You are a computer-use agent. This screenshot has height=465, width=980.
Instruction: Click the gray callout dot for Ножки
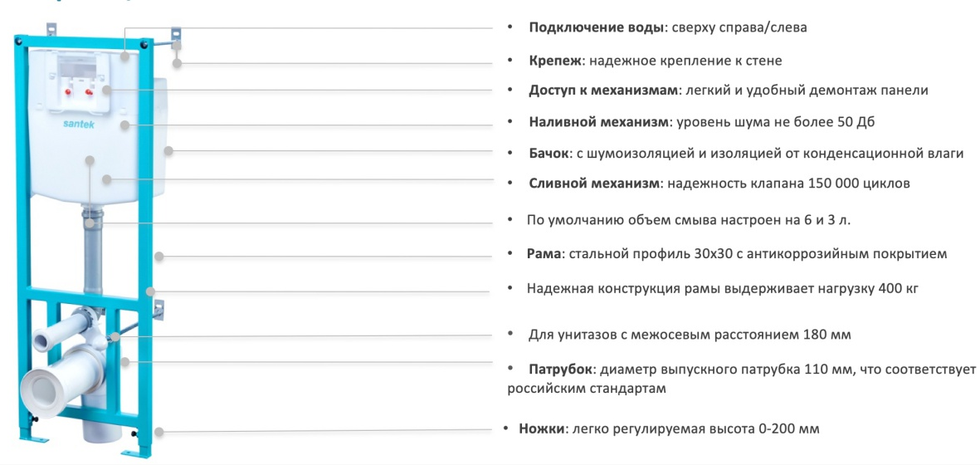click(159, 431)
